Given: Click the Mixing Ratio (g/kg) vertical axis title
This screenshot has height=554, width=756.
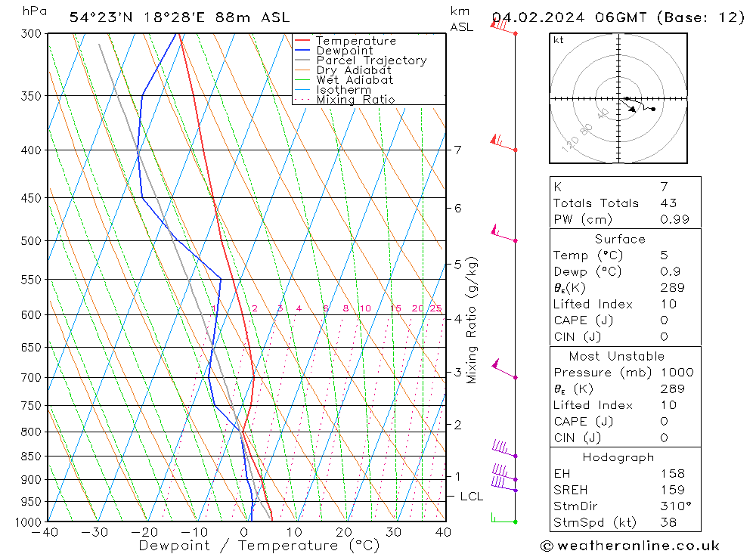Looking at the screenshot, I should 472,320.
